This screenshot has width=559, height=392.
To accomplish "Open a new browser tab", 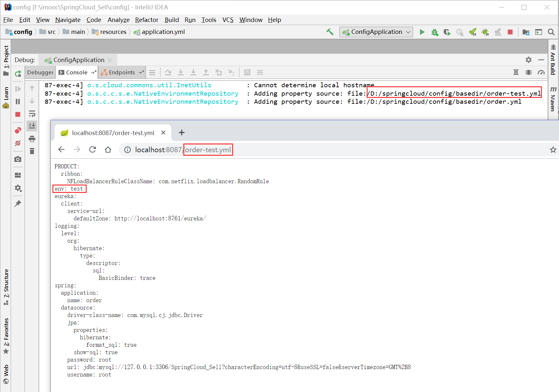I will 182,132.
